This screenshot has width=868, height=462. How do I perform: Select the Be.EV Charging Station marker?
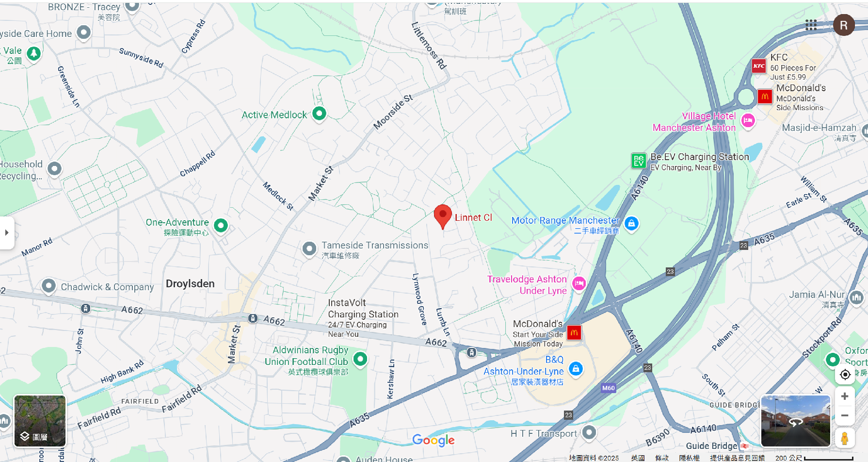point(639,161)
